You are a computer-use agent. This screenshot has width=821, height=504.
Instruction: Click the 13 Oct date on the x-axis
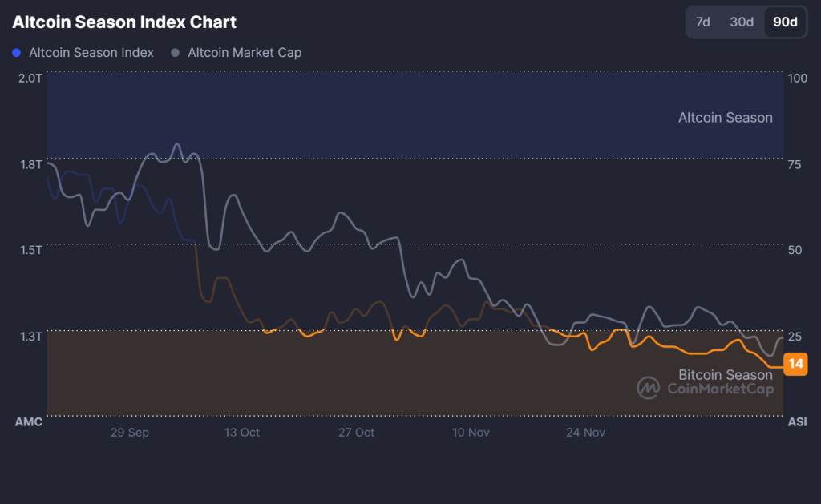241,432
